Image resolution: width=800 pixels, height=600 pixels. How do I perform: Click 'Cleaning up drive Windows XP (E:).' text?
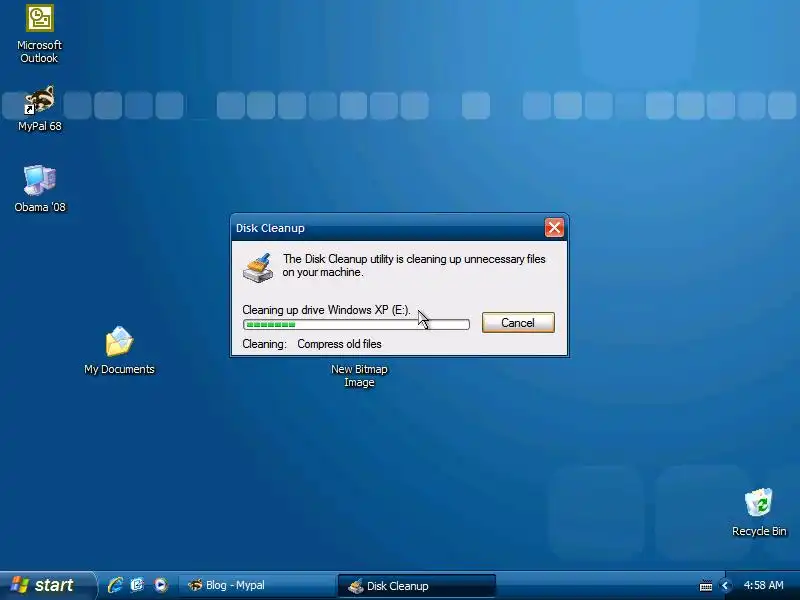click(x=326, y=310)
